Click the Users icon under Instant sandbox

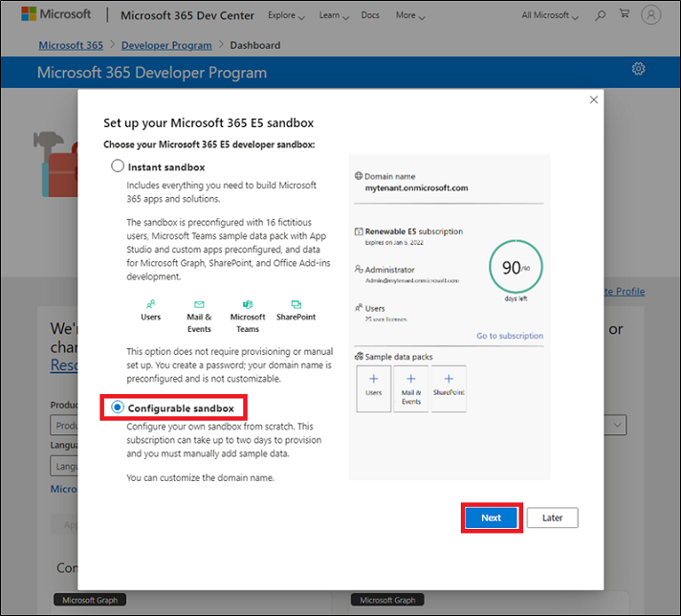point(151,304)
